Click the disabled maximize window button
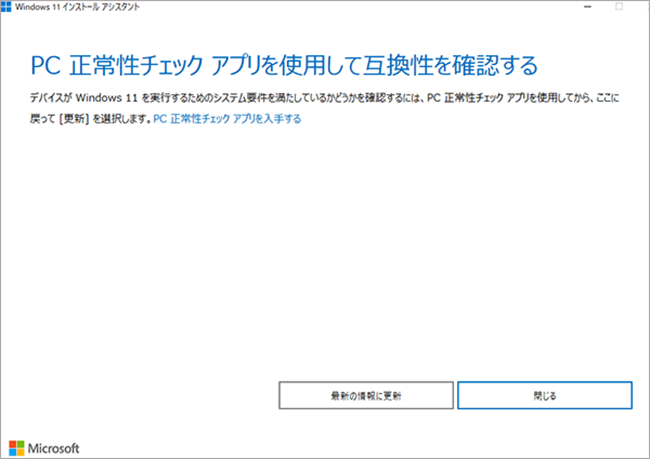Image resolution: width=650 pixels, height=459 pixels. (619, 7)
